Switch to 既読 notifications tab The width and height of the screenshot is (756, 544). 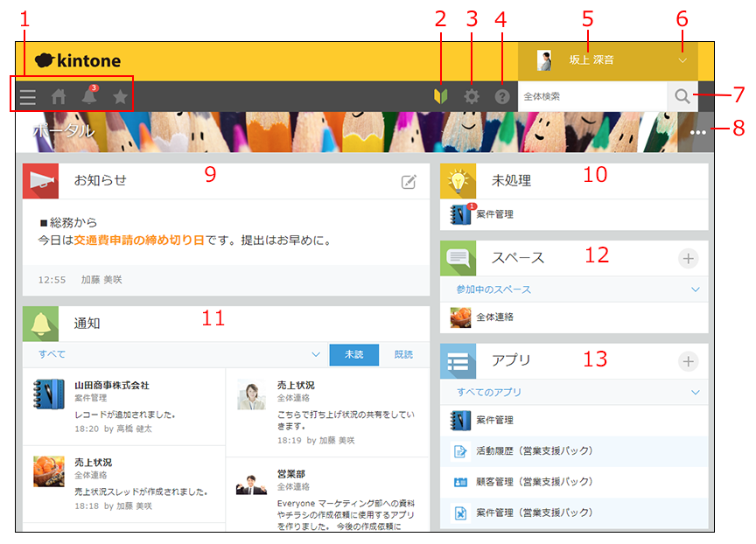pos(403,354)
